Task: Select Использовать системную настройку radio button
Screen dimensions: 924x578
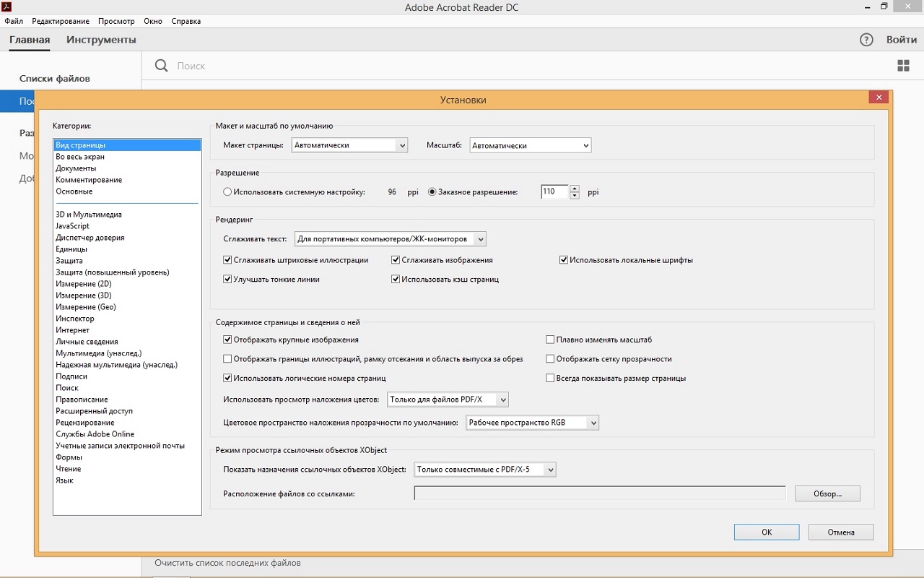Action: click(227, 192)
